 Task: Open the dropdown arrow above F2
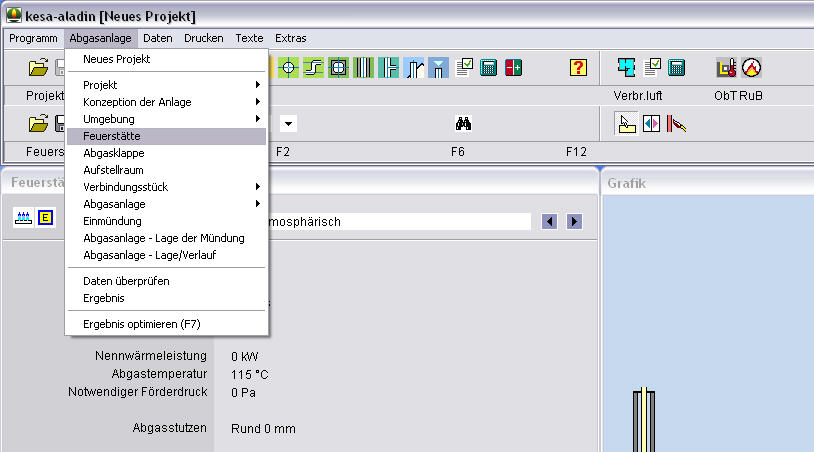tap(289, 124)
